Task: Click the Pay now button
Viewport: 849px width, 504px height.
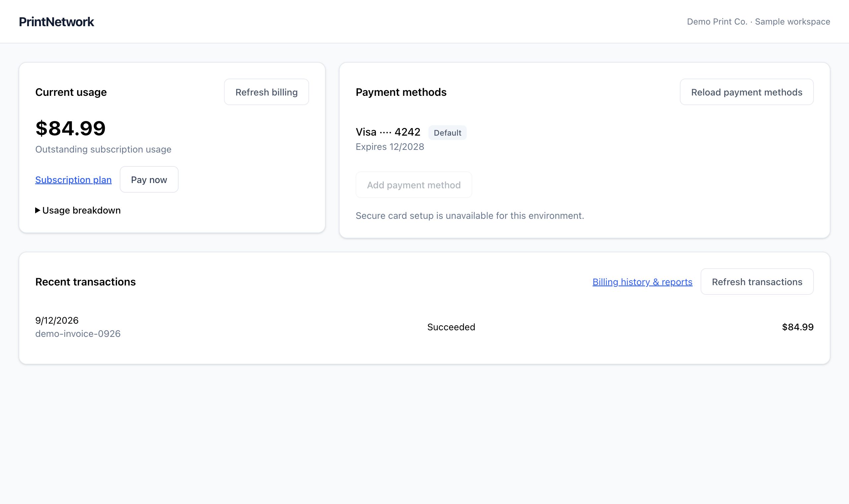Action: tap(149, 180)
